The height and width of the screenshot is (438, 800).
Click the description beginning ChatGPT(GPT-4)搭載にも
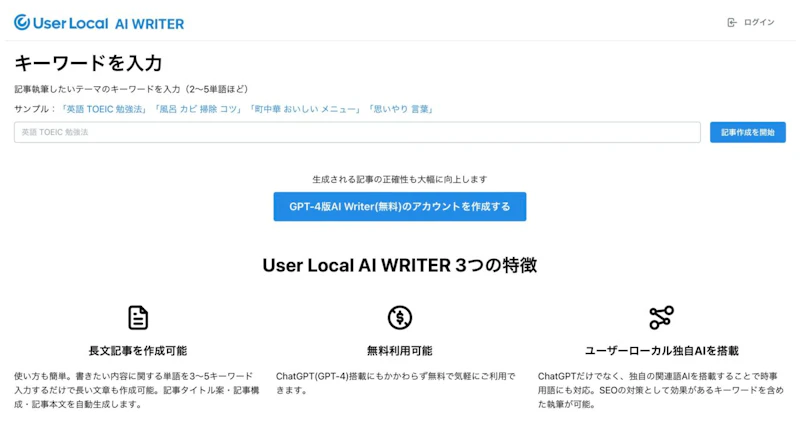396,383
